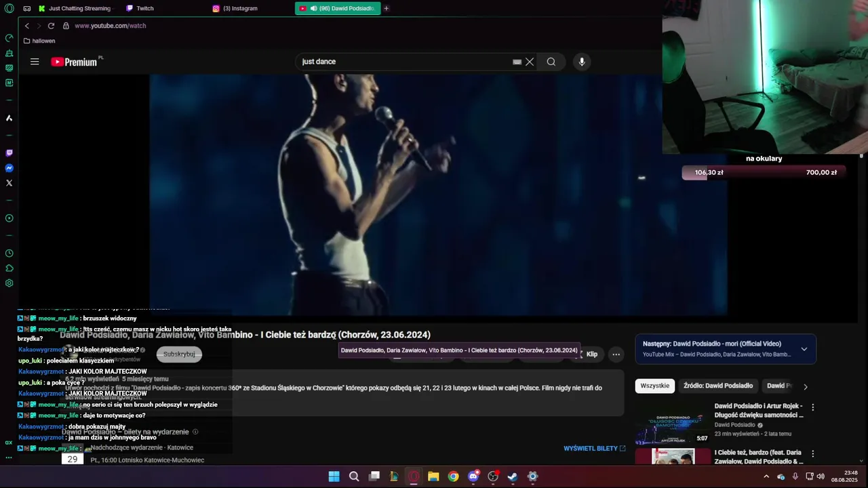Go to YouTube Premium home logo
Screen dimensions: 868x488
[75, 62]
